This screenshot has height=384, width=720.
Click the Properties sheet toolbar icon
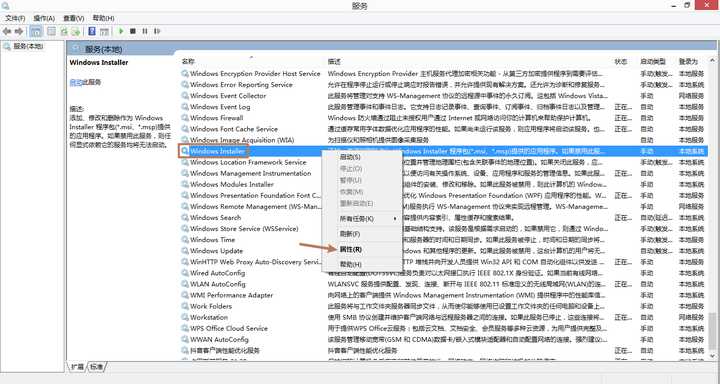pos(51,31)
